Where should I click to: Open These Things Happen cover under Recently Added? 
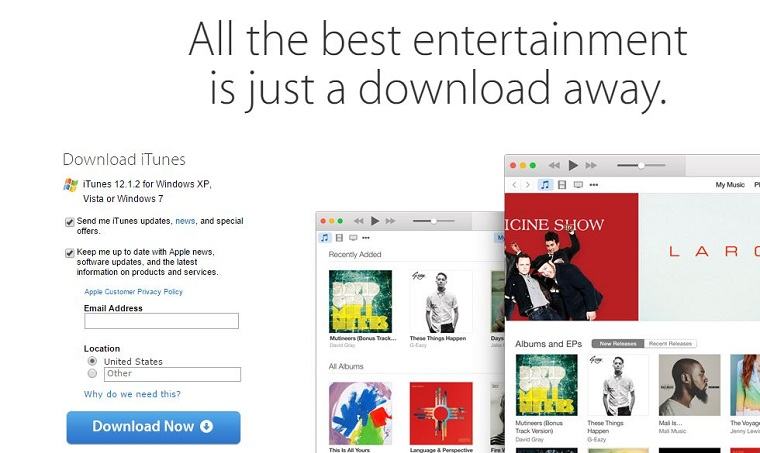click(441, 301)
